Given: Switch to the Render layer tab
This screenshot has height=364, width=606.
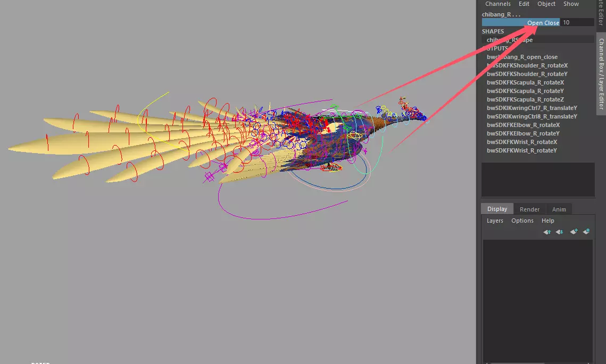Looking at the screenshot, I should 529,209.
